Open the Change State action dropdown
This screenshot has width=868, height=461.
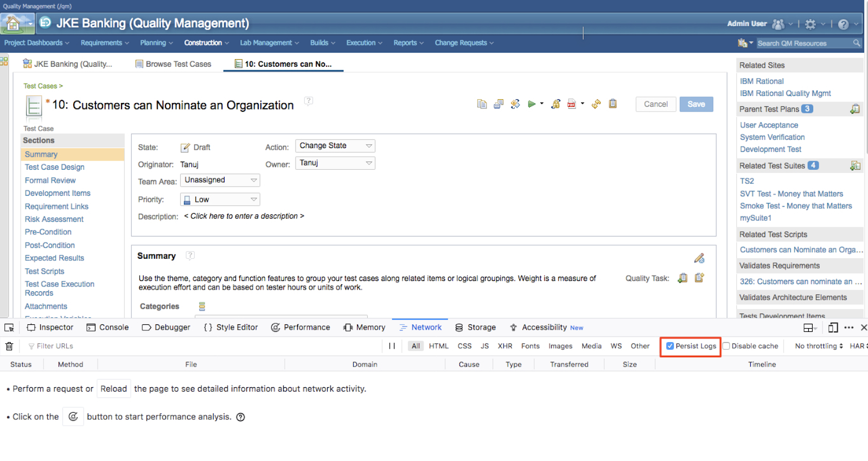335,146
